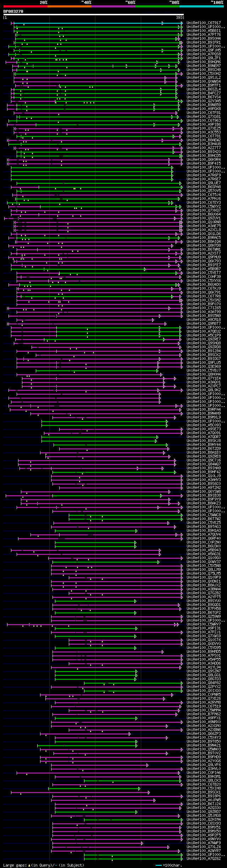This screenshot has width=227, height=868.
Task: Click the orange ~40% identity legend segment
Action: click(x=69, y=6)
